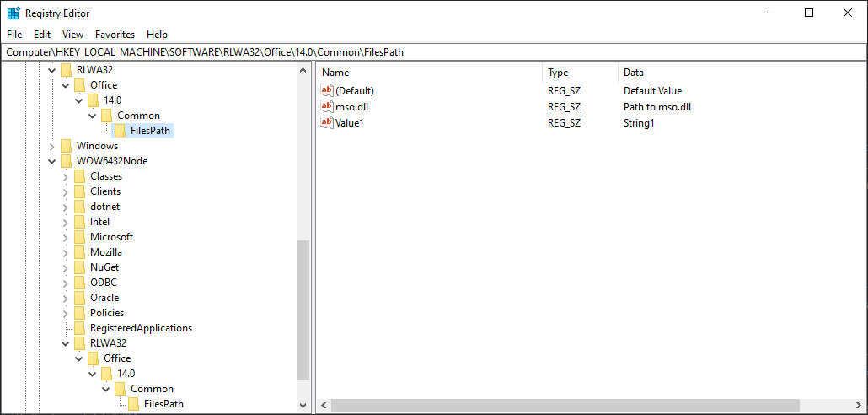Select the Windows key label
Image resolution: width=868 pixels, height=415 pixels.
pyautogui.click(x=98, y=146)
